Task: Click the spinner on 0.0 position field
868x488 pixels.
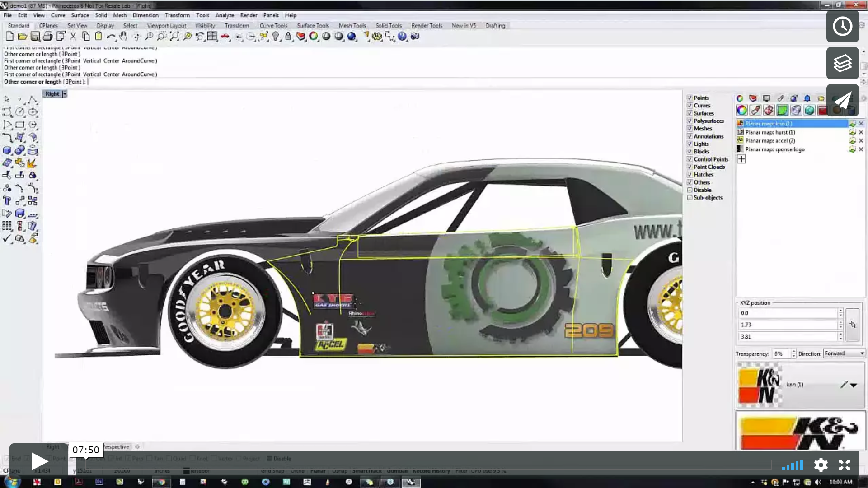Action: (840, 313)
